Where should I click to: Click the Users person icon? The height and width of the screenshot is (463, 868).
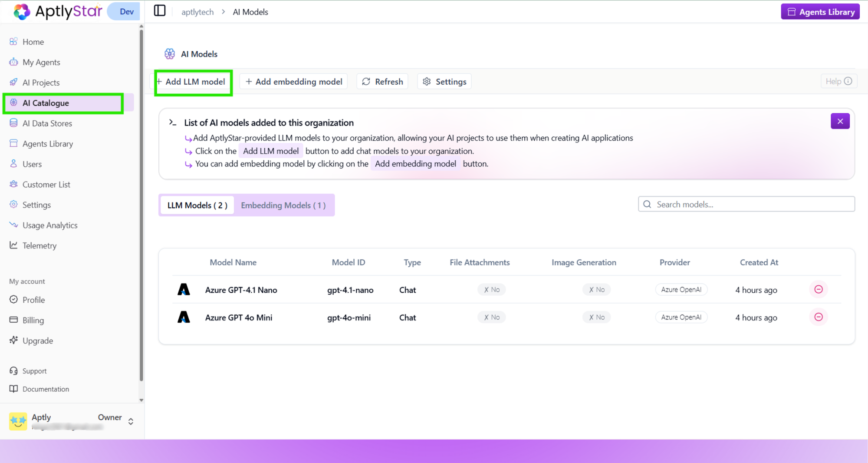click(13, 164)
